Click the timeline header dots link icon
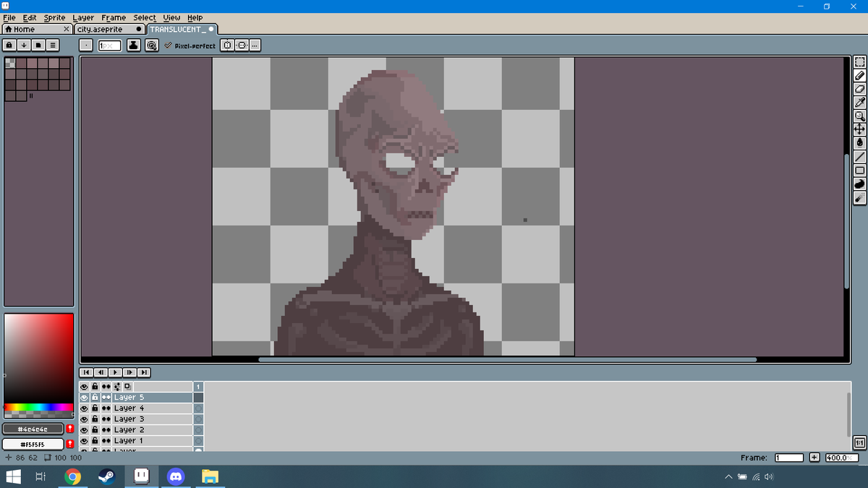Screen dimensions: 868x488 pyautogui.click(x=106, y=387)
